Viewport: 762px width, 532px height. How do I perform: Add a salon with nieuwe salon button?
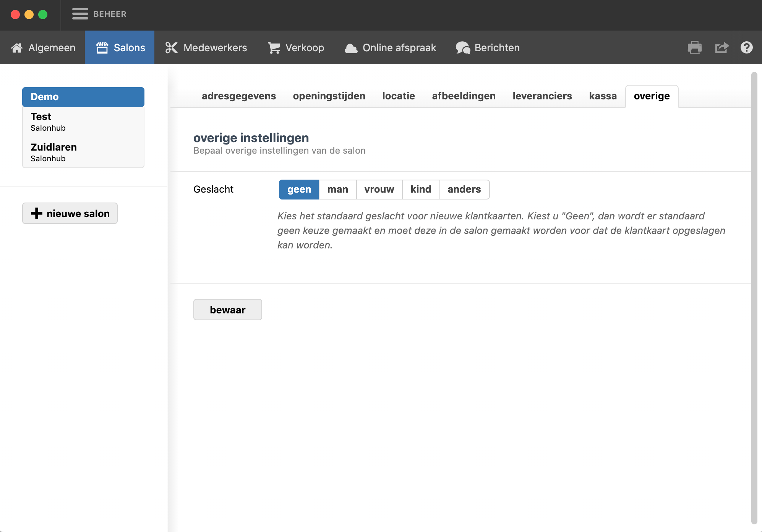pyautogui.click(x=70, y=213)
